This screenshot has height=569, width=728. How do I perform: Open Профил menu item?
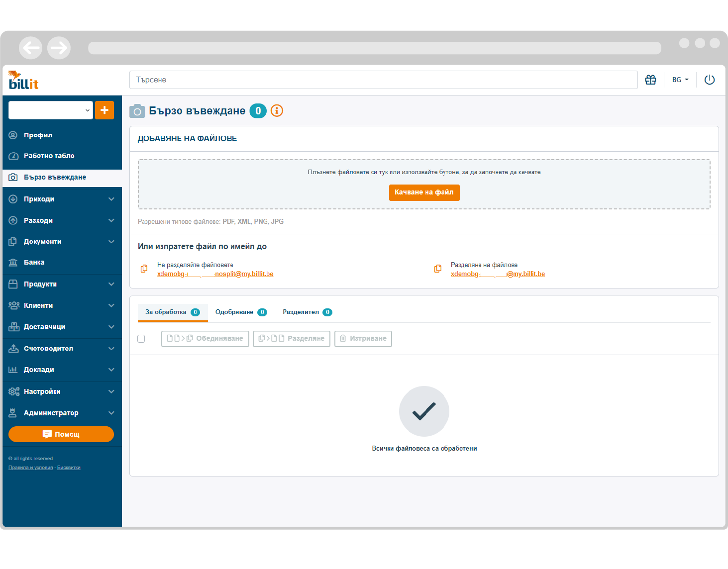tap(62, 135)
